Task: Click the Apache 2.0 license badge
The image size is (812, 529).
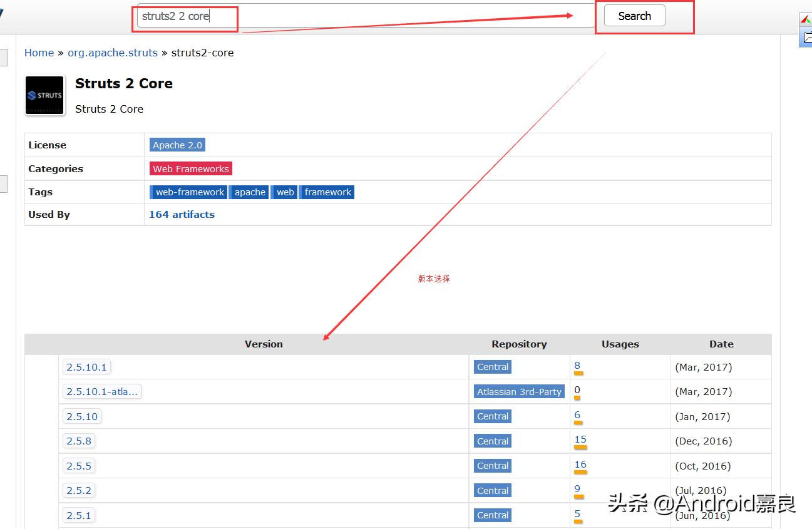Action: (x=177, y=145)
